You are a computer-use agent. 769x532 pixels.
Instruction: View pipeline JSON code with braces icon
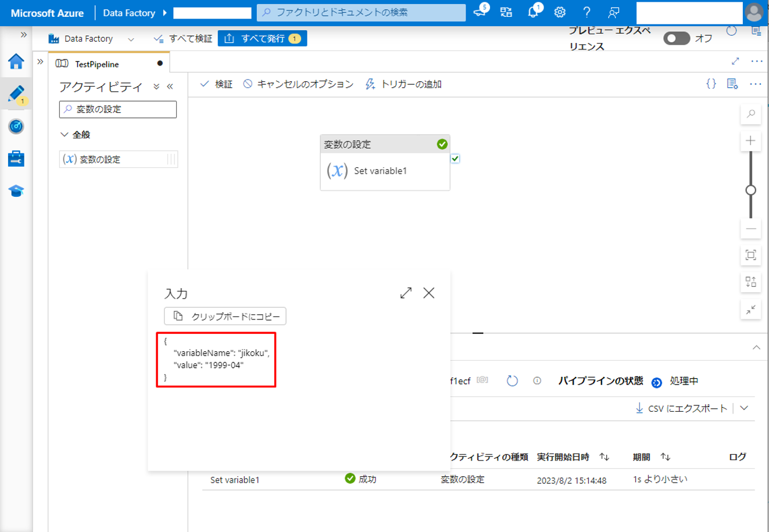click(x=711, y=84)
